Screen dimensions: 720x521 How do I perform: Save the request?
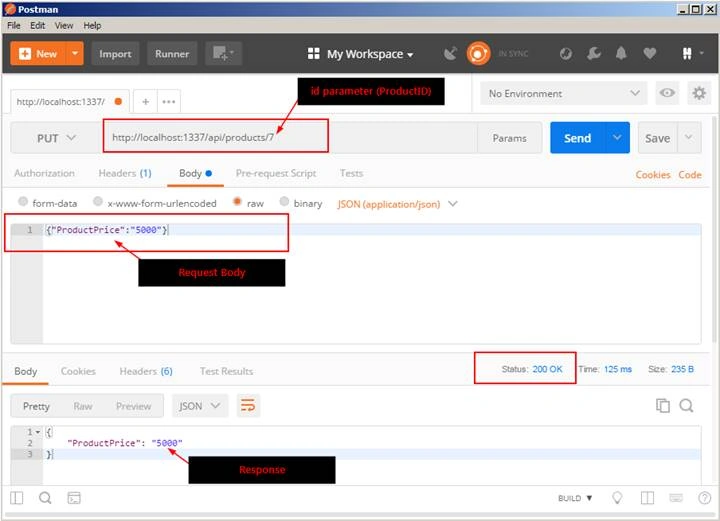(x=657, y=138)
